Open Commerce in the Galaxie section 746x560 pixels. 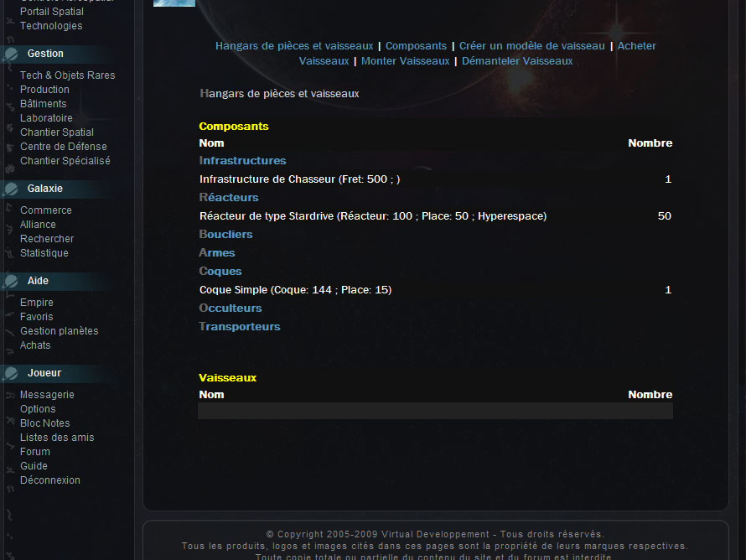46,210
